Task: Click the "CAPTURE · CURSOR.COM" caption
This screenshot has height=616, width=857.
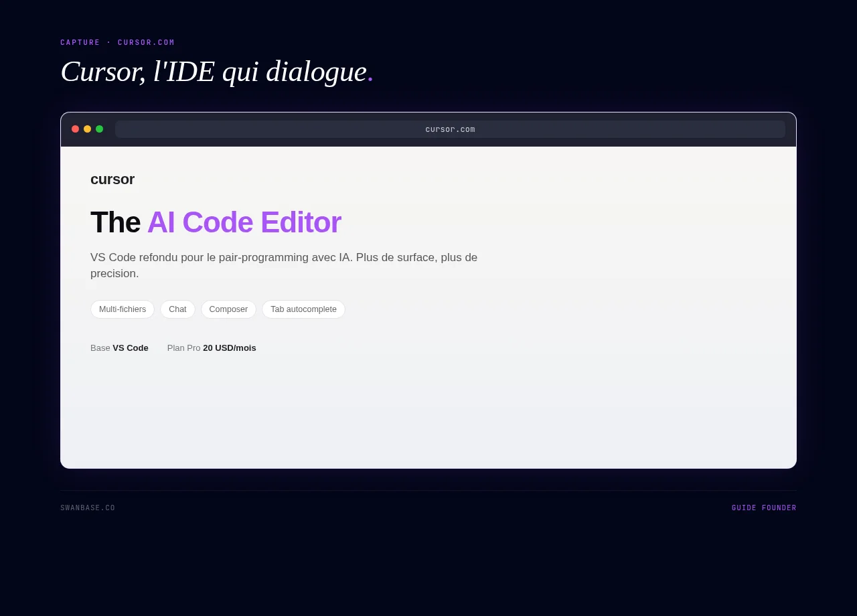Action: click(x=118, y=43)
